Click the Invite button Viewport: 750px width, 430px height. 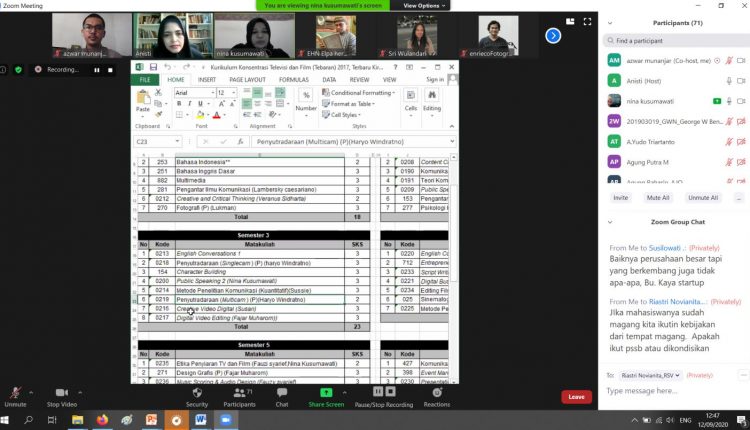pos(620,198)
